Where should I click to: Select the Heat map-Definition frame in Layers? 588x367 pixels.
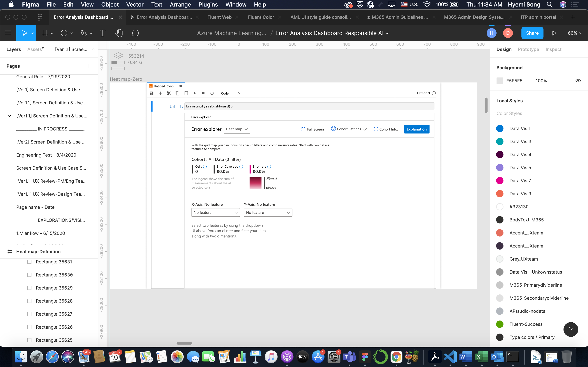tap(38, 251)
